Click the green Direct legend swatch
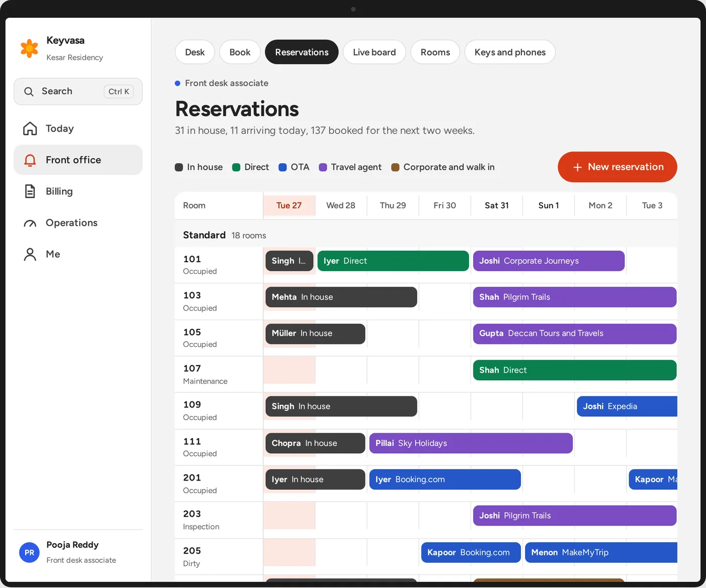 pyautogui.click(x=236, y=167)
